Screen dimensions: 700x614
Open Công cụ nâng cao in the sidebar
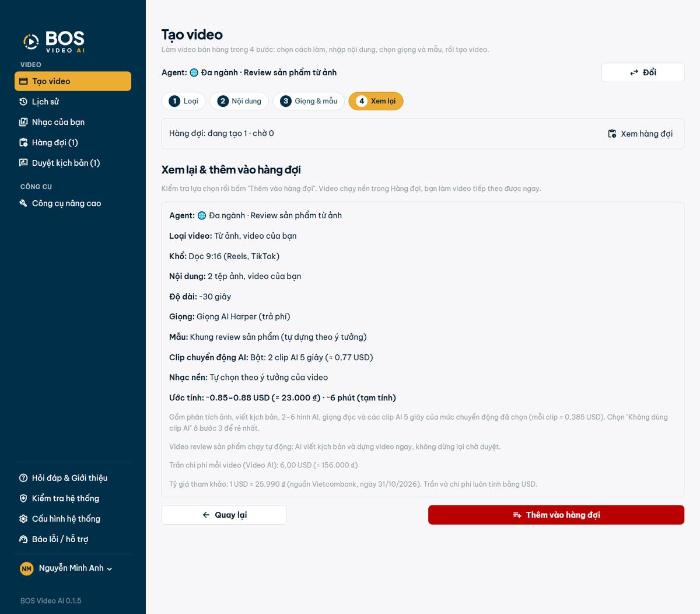(73, 203)
